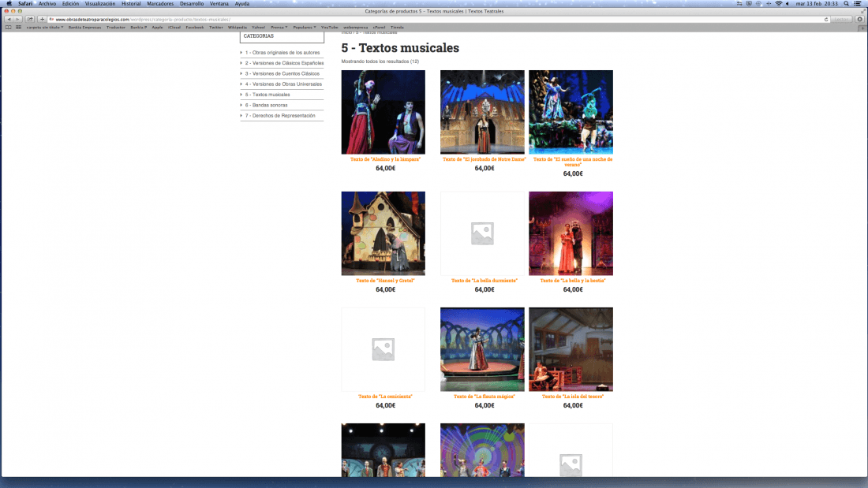Open 'La bella durmiente' placeholder image
The width and height of the screenshot is (868, 488).
(482, 233)
